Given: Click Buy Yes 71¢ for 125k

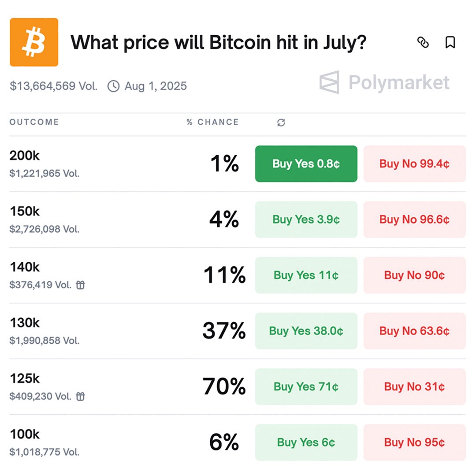Looking at the screenshot, I should point(306,387).
